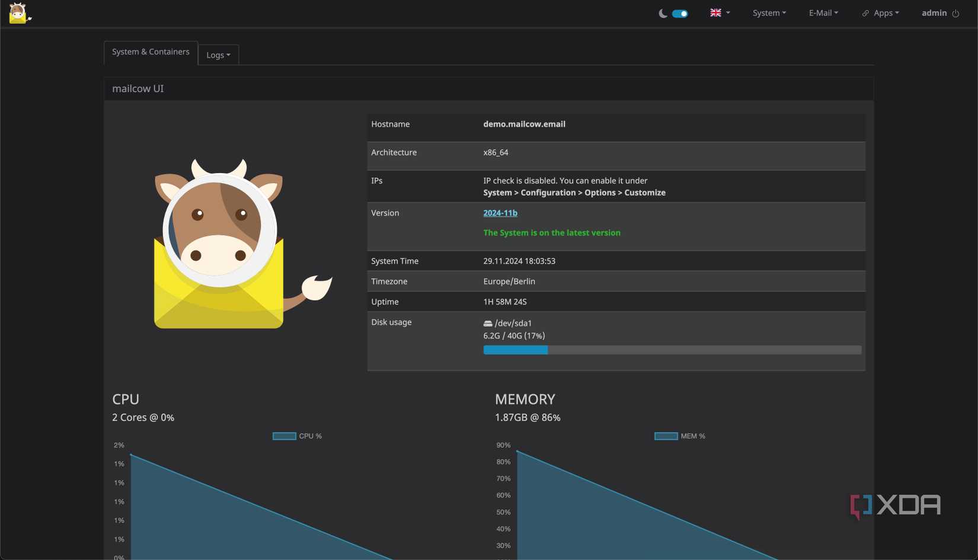Click the '1.87GB @ 86%' memory text
Viewport: 978px width, 560px height.
coord(528,418)
